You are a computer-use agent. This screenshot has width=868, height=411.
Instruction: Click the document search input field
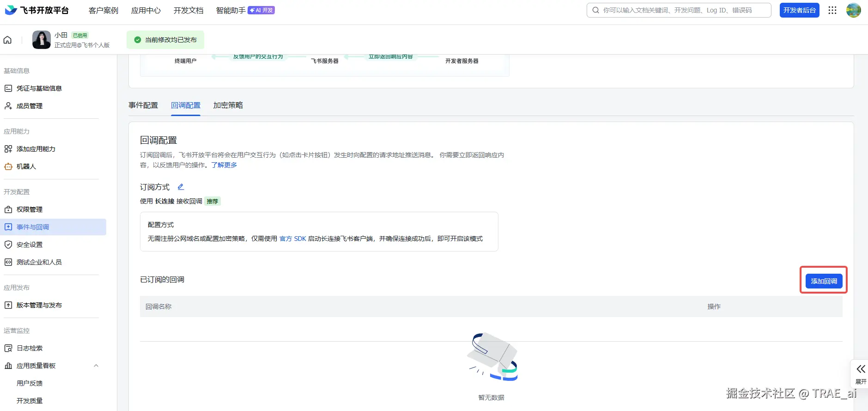click(x=679, y=10)
